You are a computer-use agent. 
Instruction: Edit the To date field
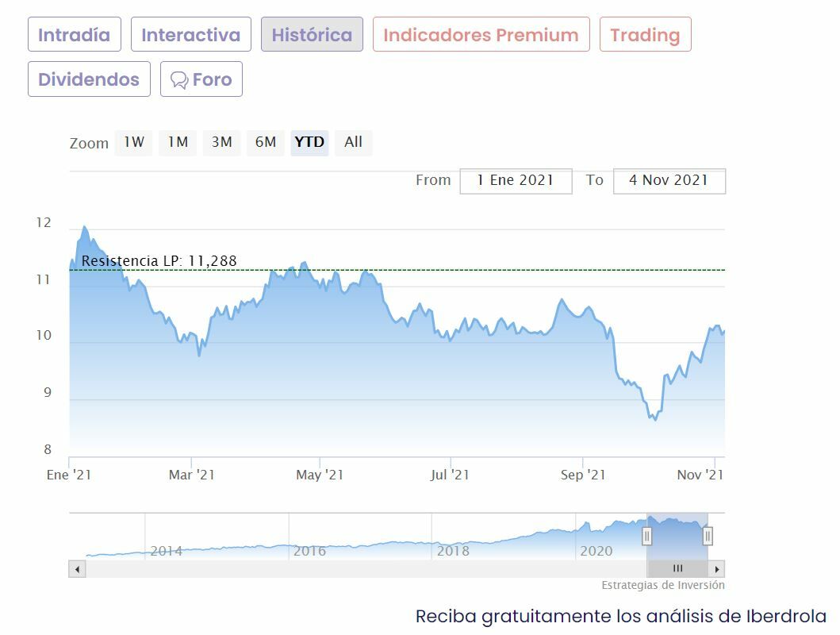pyautogui.click(x=669, y=180)
